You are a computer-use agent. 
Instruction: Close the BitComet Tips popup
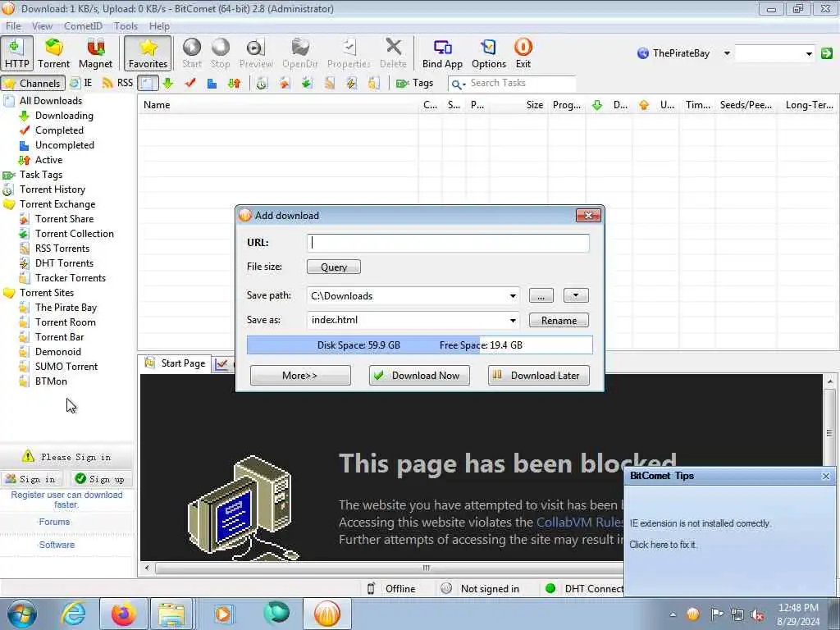(825, 476)
